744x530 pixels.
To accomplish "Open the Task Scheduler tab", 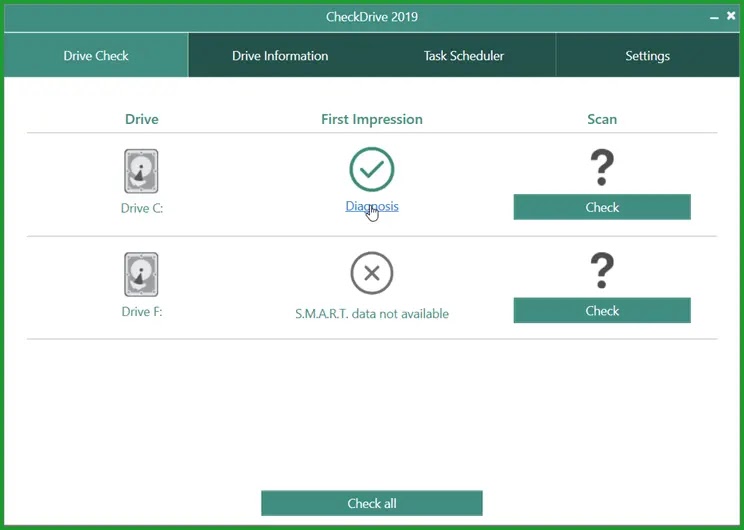I will (464, 56).
